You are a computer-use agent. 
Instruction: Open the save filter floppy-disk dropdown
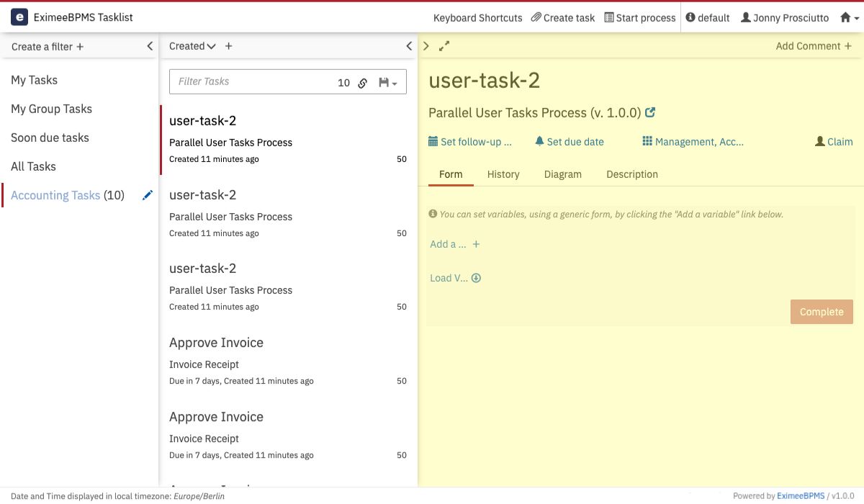point(388,83)
